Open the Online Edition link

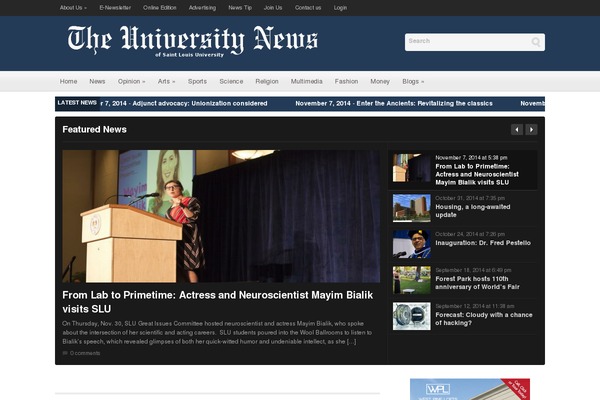(x=160, y=8)
